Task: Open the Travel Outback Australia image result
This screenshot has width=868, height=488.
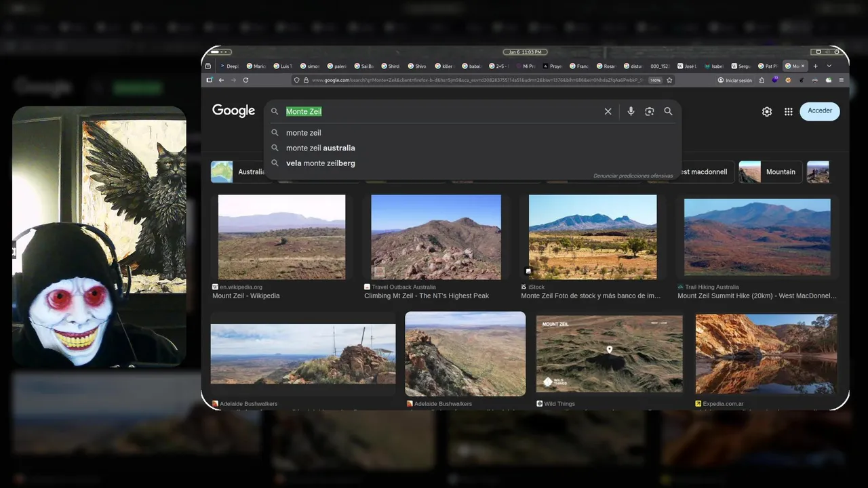Action: point(436,237)
